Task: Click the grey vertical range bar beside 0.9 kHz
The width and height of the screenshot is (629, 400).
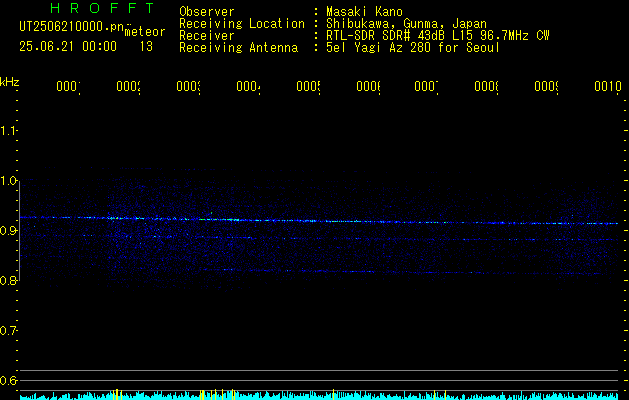Action: [20, 231]
